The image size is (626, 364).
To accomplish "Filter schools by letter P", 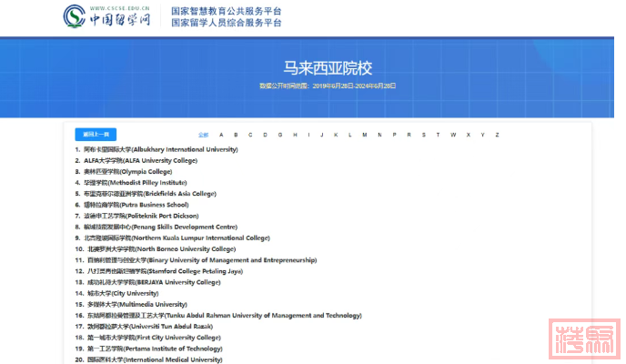I will click(395, 135).
